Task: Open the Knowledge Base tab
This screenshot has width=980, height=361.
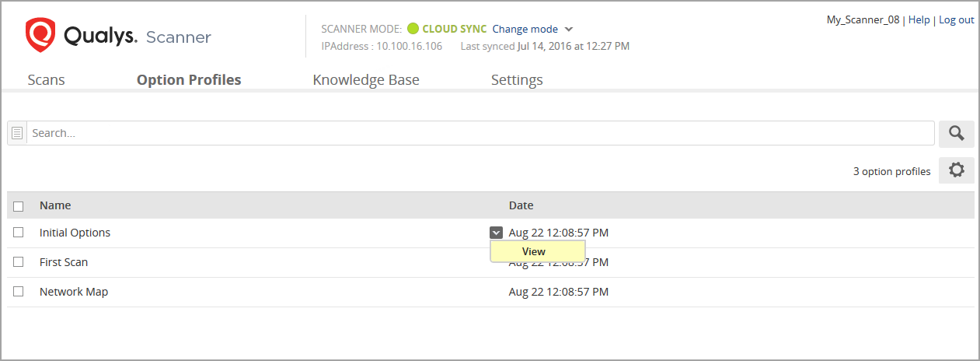Action: pos(365,80)
